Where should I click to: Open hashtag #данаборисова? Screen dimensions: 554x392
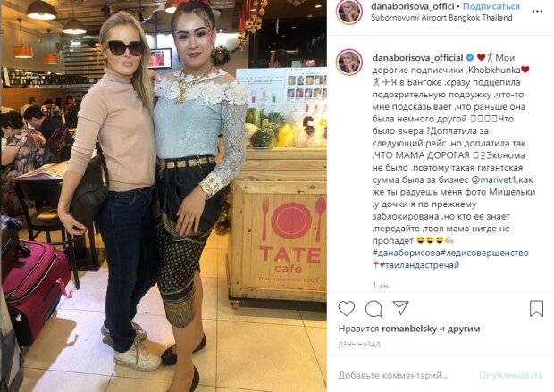tap(406, 254)
